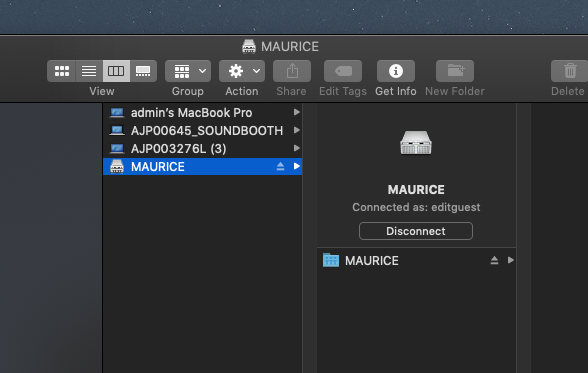Click the AJP00645_SOUNDBOOTH computer icon
Image resolution: width=588 pixels, height=373 pixels.
117,130
